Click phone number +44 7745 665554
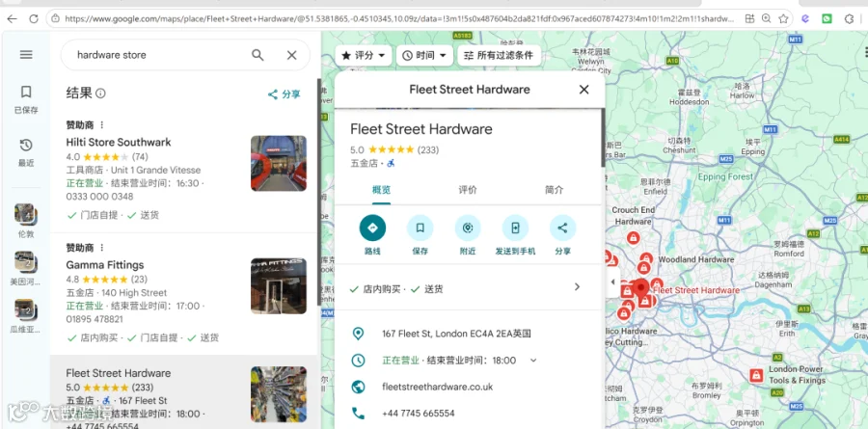 [x=418, y=414]
